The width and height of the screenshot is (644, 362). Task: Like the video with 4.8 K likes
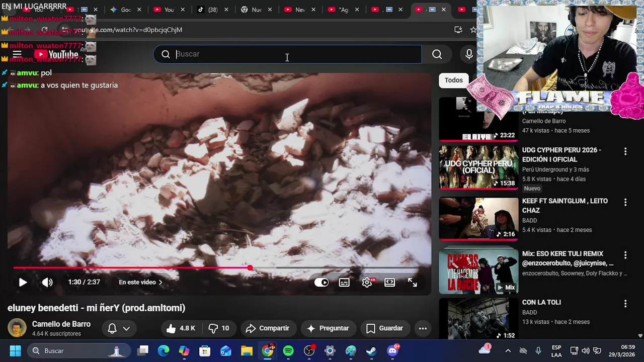click(x=181, y=328)
